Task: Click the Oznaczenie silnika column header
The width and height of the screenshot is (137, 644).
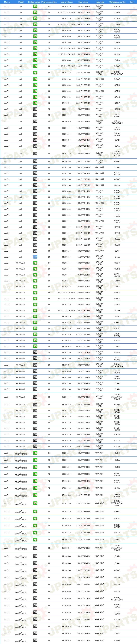Action: click(117, 2)
